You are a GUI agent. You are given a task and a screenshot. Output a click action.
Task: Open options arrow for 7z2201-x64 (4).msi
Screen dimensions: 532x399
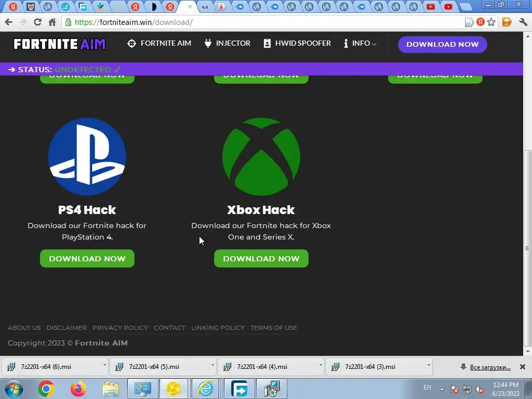click(320, 366)
